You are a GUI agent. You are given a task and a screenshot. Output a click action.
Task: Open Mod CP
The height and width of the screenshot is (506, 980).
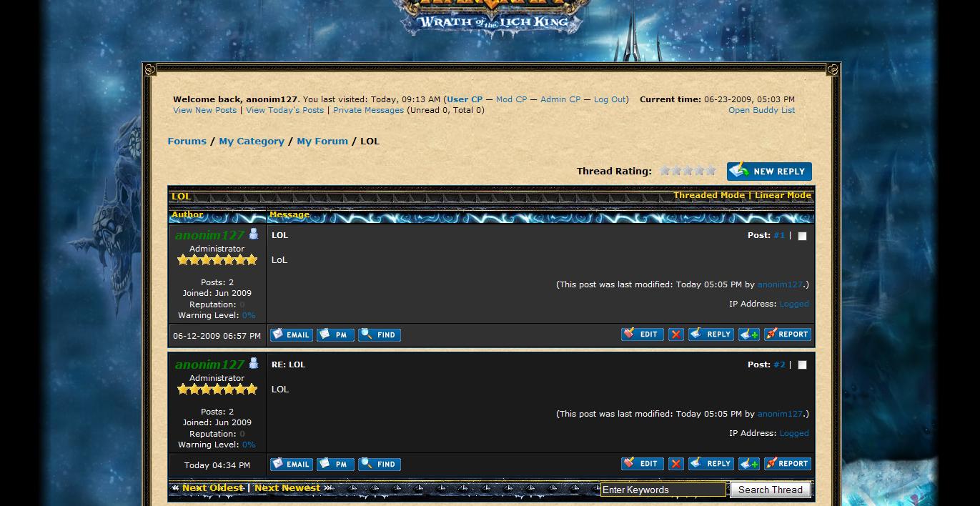(x=511, y=99)
